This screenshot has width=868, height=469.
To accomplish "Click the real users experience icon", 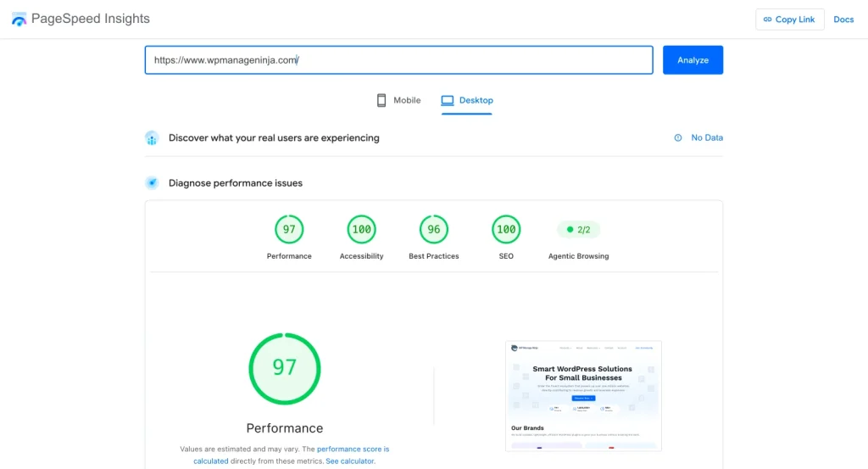I will click(x=152, y=138).
